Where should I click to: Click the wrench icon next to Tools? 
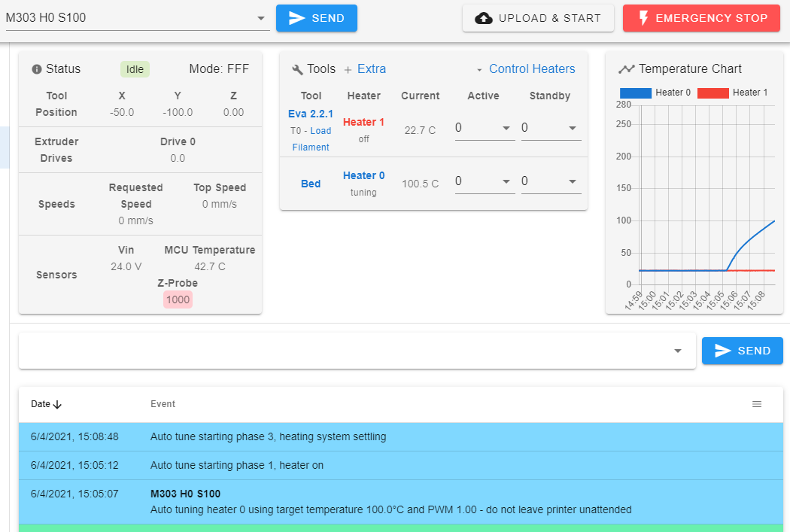(x=297, y=69)
